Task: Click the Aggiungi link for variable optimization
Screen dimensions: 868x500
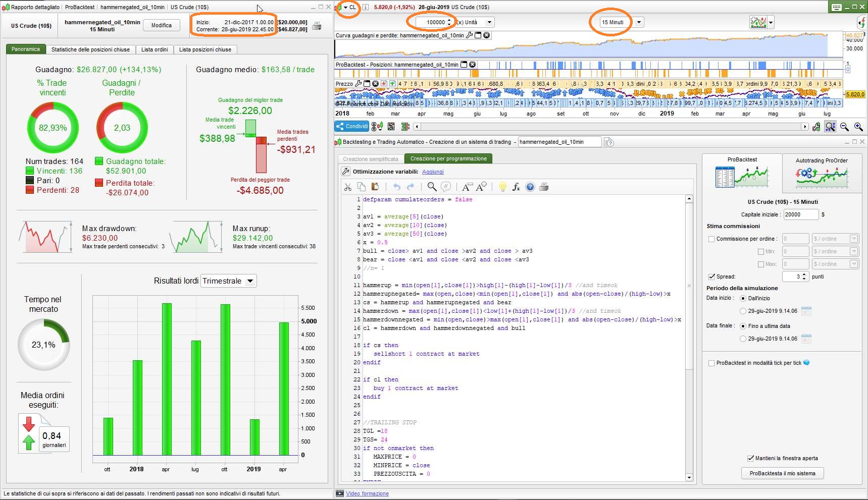Action: [433, 172]
